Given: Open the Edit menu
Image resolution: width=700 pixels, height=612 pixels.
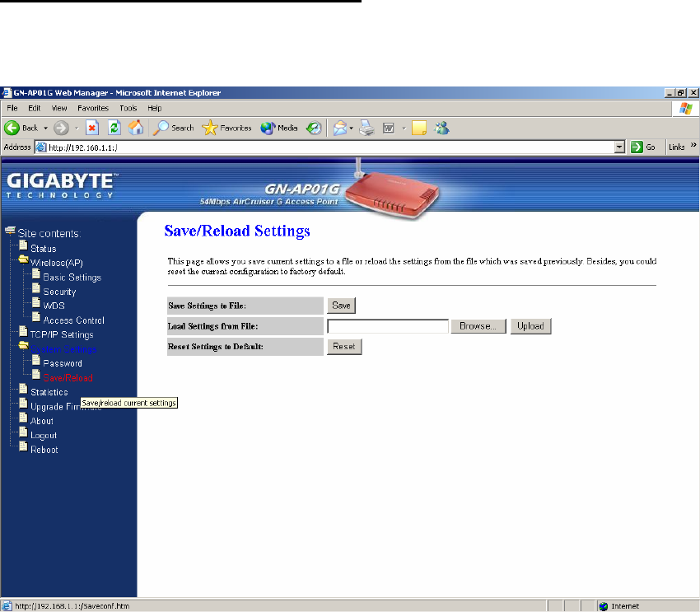Looking at the screenshot, I should point(35,108).
